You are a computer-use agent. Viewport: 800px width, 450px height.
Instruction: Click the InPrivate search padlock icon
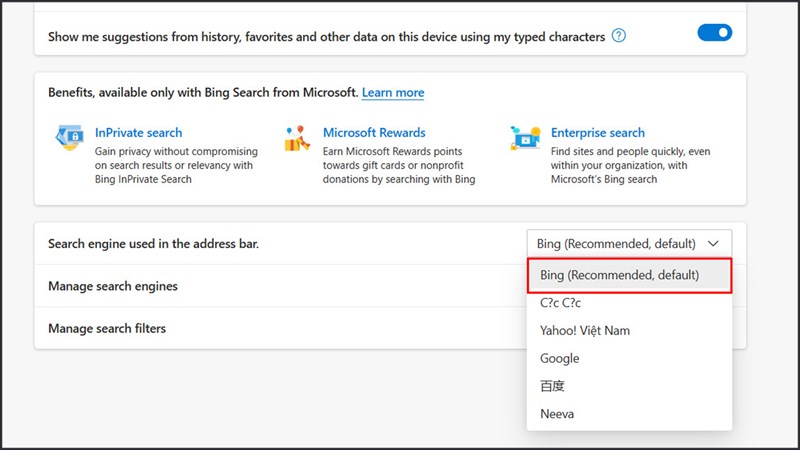(x=69, y=139)
